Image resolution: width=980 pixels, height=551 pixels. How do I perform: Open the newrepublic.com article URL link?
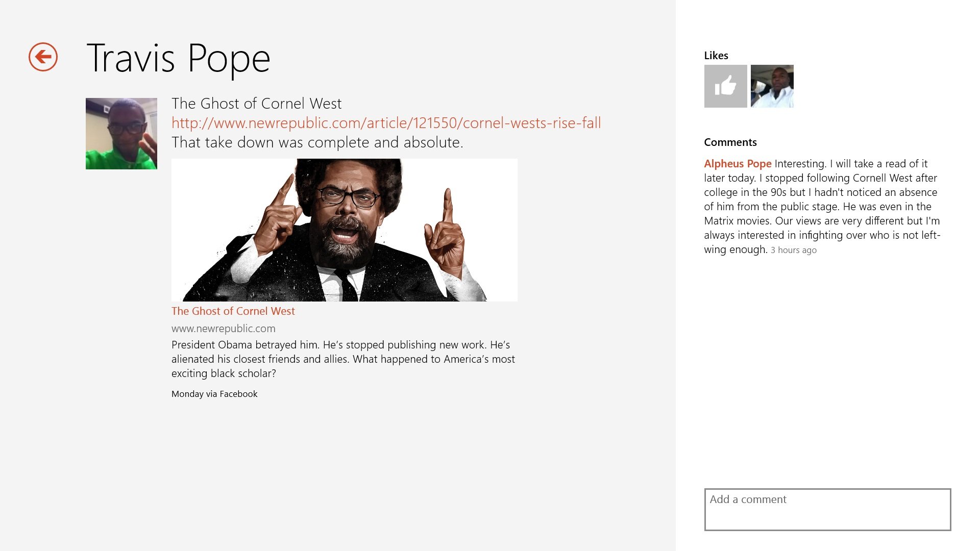pos(386,123)
